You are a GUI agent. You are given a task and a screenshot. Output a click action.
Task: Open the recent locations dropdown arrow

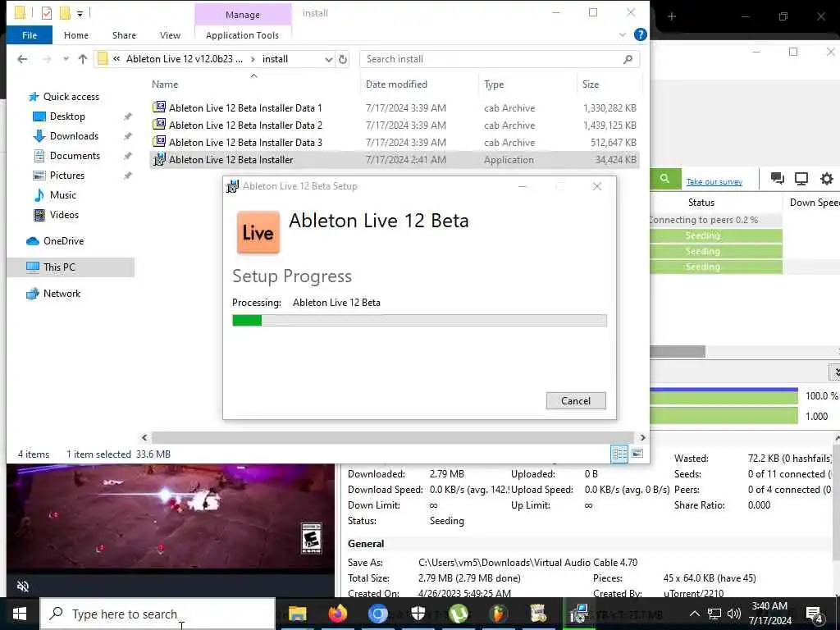(66, 59)
